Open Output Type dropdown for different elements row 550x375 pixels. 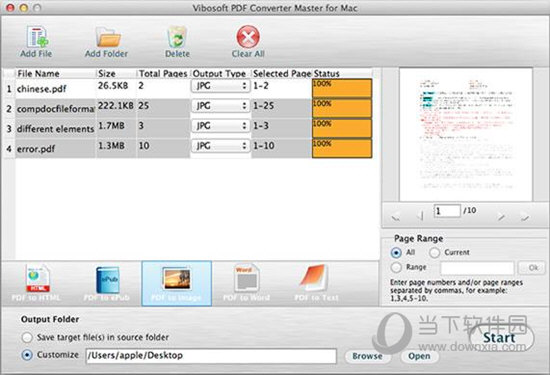[221, 126]
